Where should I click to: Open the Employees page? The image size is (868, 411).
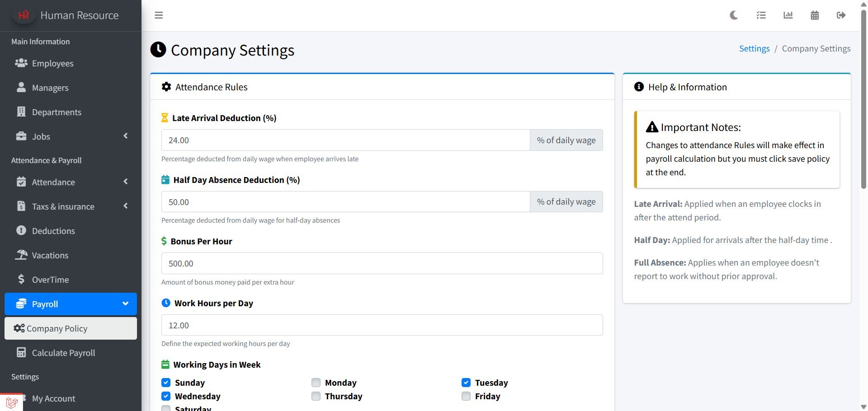52,63
